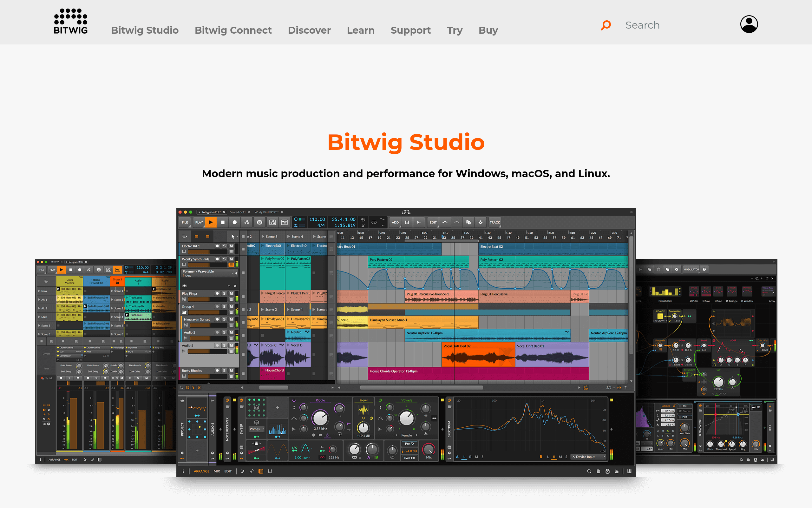
Task: Click the delete X-circle icon in toolbar
Action: [x=481, y=222]
